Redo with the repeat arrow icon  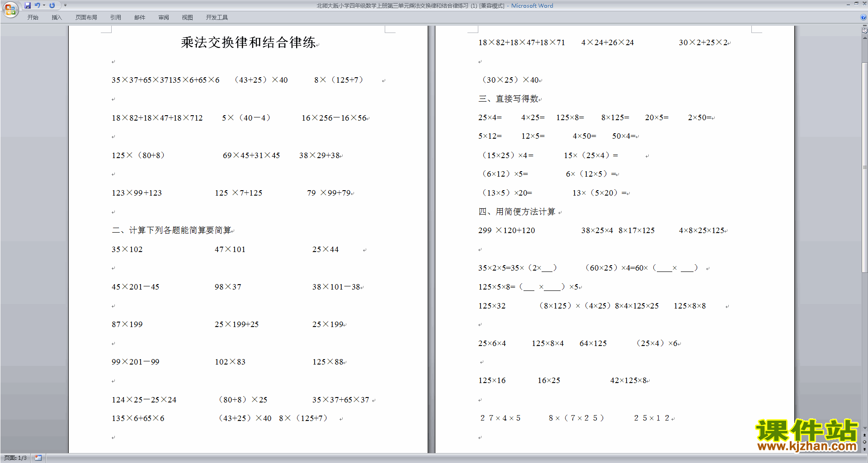click(52, 5)
